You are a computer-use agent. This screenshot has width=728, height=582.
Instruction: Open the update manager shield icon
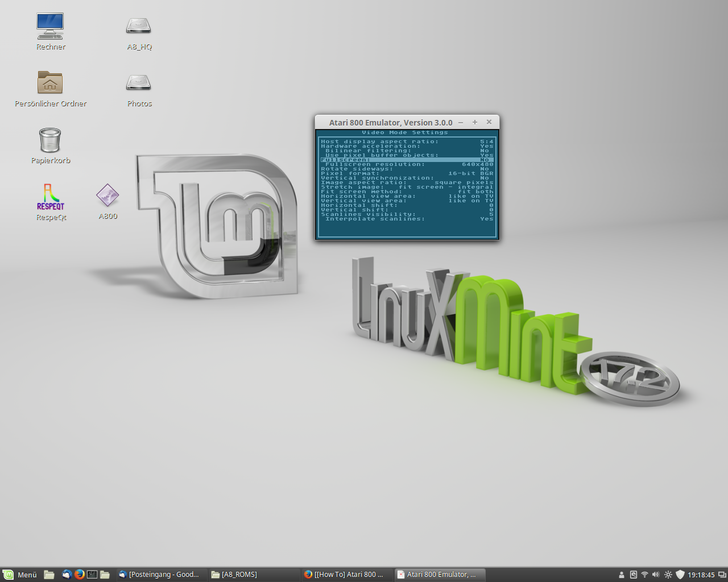pos(680,575)
